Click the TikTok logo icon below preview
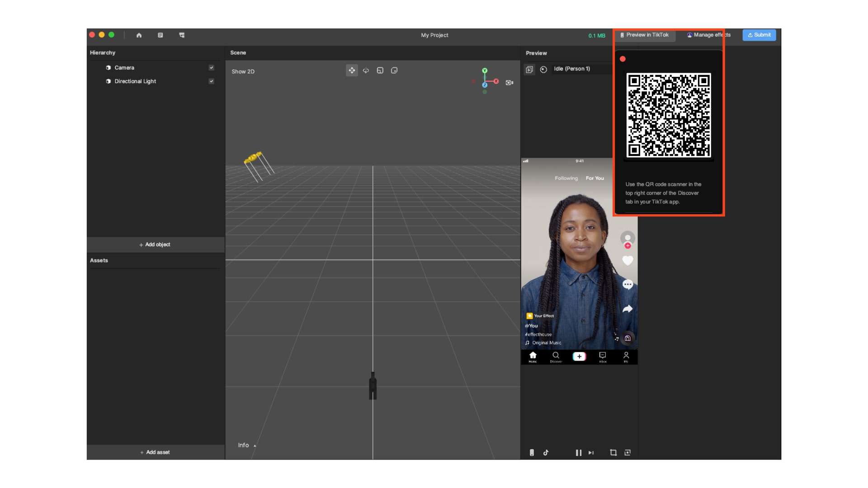This screenshot has width=868, height=488. pyautogui.click(x=546, y=453)
